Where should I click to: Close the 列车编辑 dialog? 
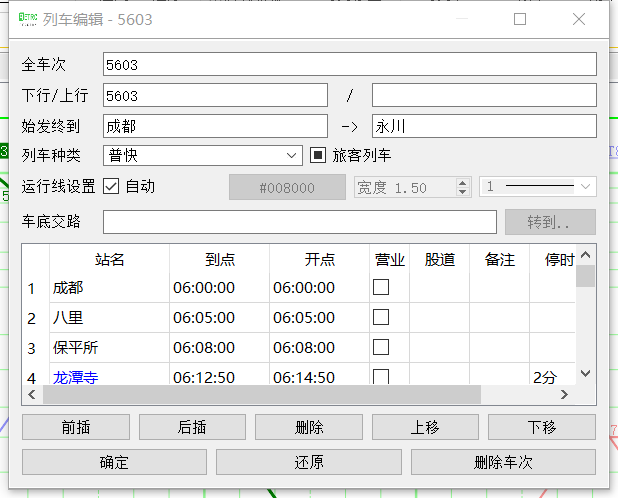579,19
